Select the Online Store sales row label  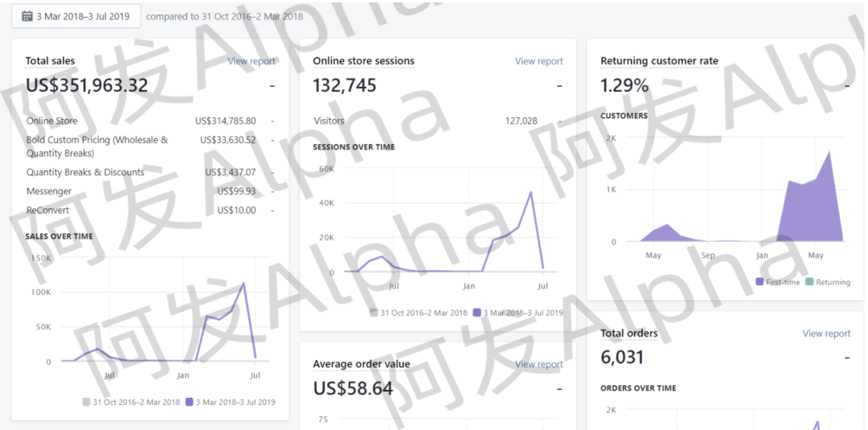point(52,121)
